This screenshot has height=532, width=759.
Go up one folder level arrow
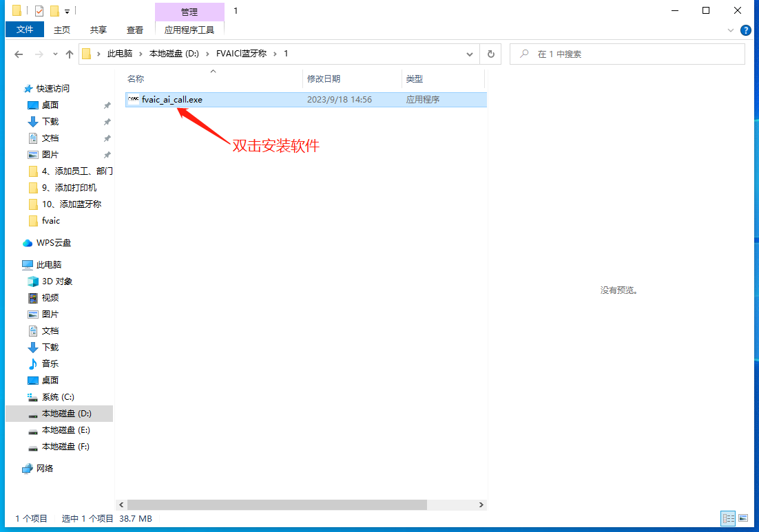[x=70, y=54]
